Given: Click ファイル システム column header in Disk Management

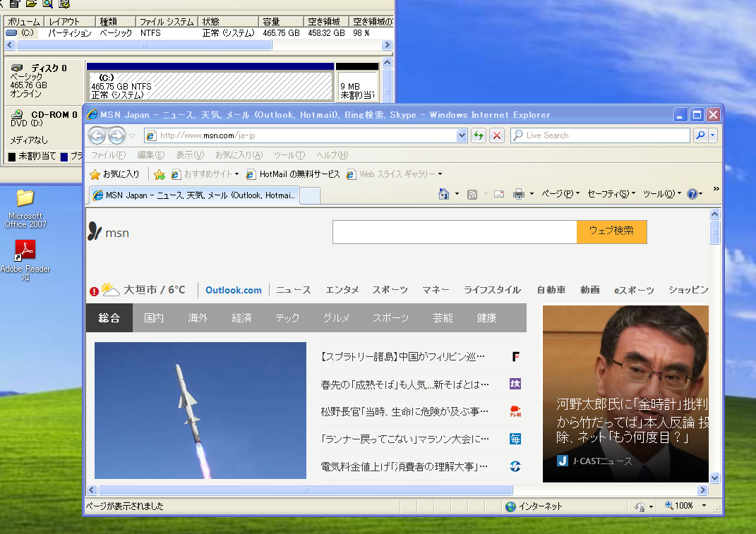Looking at the screenshot, I should tap(166, 22).
